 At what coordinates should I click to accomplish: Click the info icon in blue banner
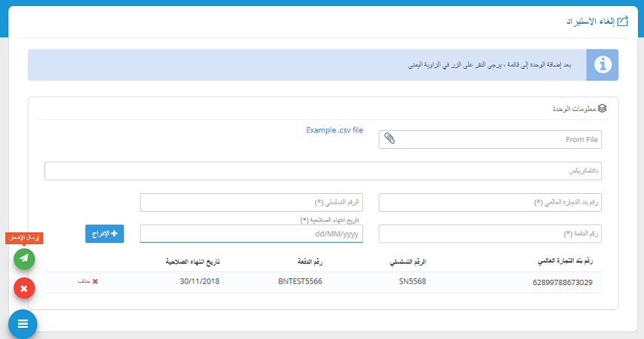602,65
